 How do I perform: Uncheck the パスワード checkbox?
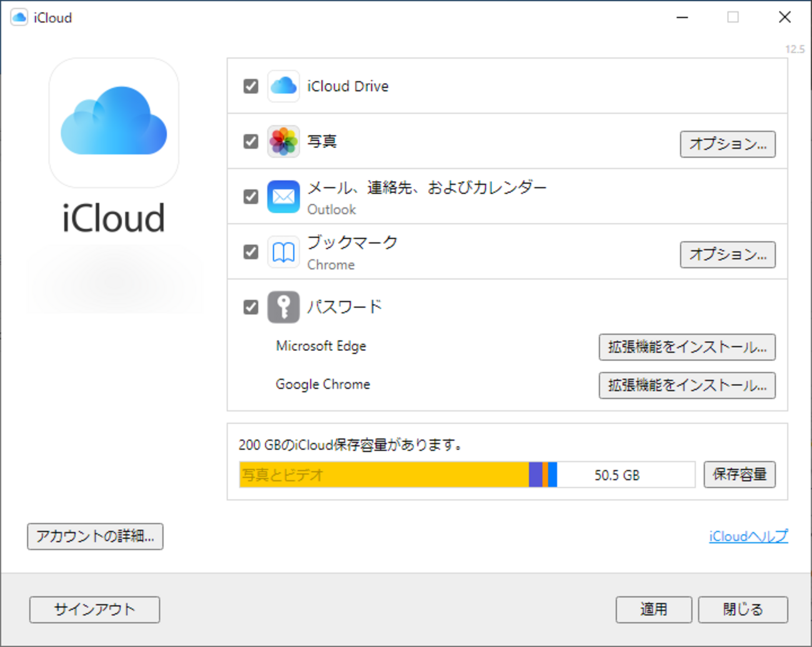(251, 307)
